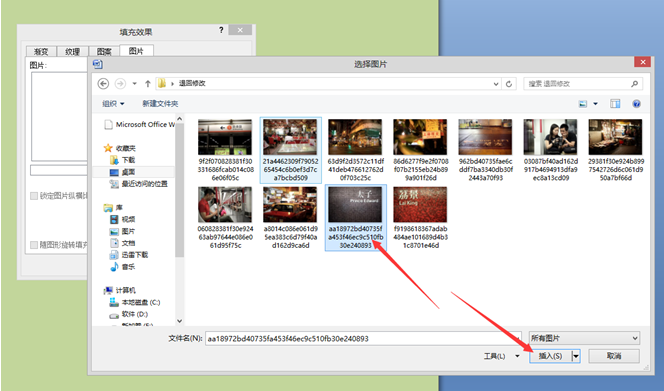The height and width of the screenshot is (391, 664).
Task: Open 音乐 library
Action: click(x=122, y=267)
